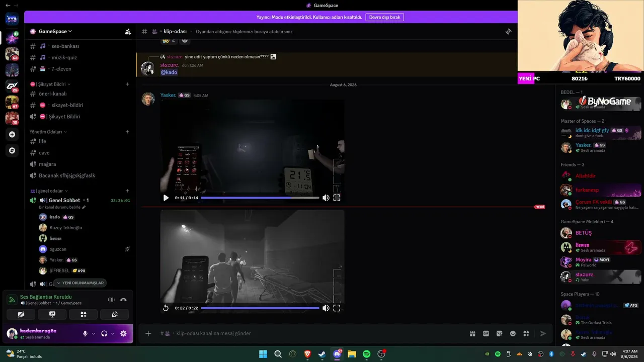Viewport: 644px width, 362px height.
Task: Invite people to GameSpace server
Action: click(128, 31)
